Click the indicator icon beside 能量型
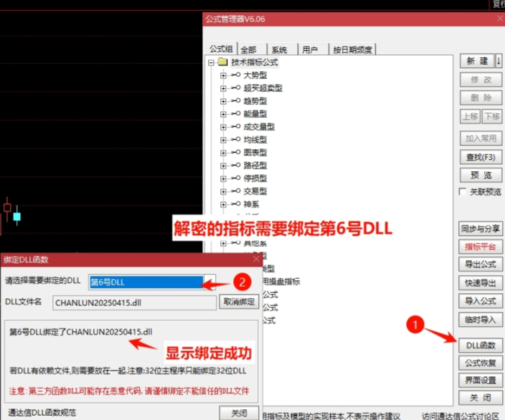The height and width of the screenshot is (420, 505). click(236, 114)
